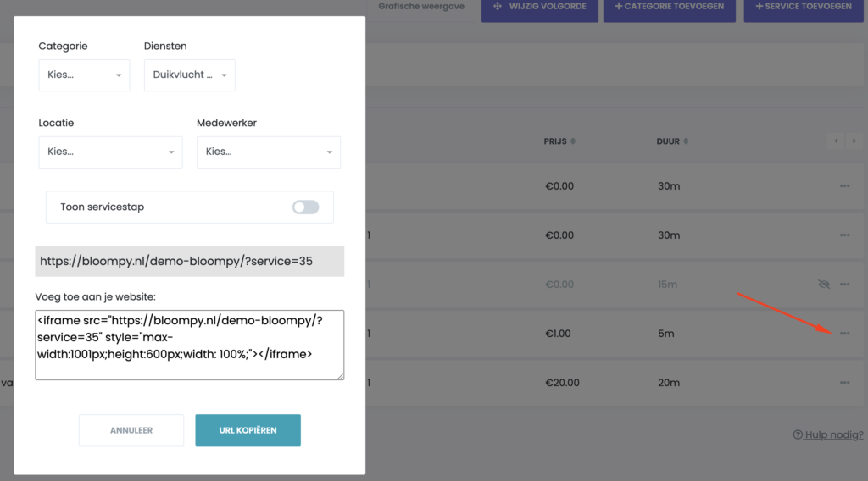
Task: Expand the Locatie dropdown
Action: pyautogui.click(x=110, y=152)
